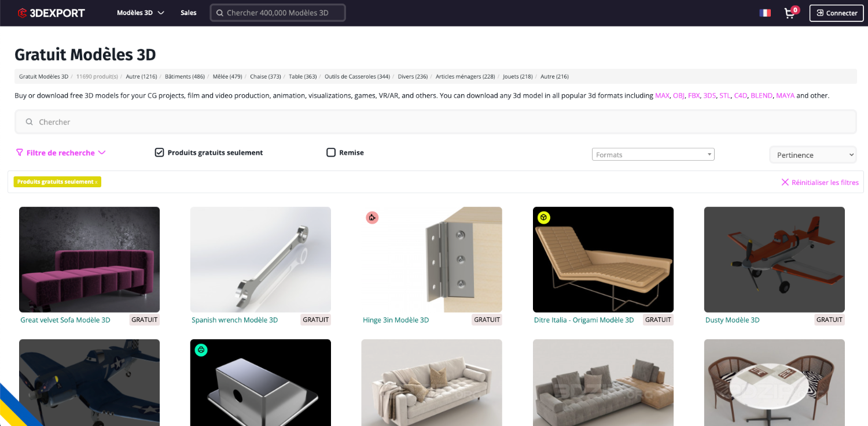
Task: Remove the yellow Produits gratuits seulement tag
Action: pyautogui.click(x=96, y=182)
